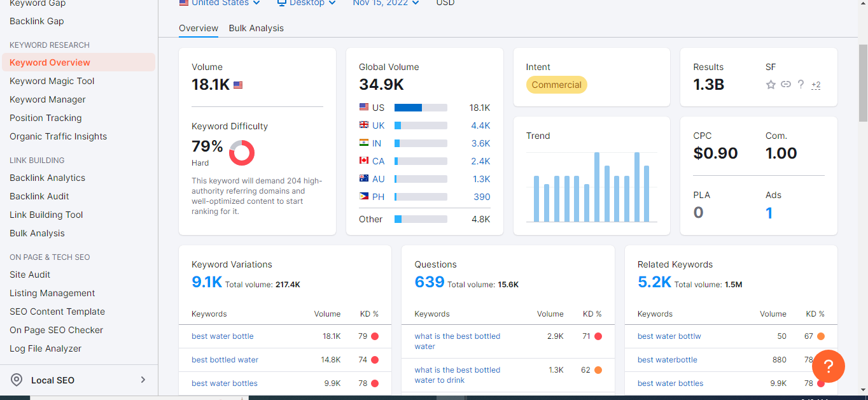Click the star SERP feature icon under SF

[771, 84]
